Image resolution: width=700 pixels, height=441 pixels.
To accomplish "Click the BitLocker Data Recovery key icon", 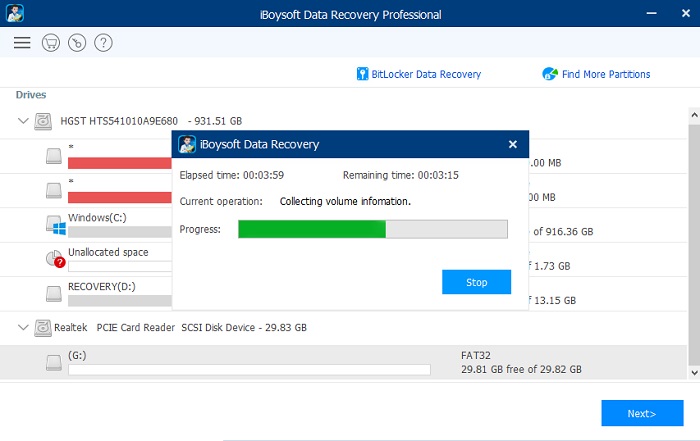I will tap(362, 74).
